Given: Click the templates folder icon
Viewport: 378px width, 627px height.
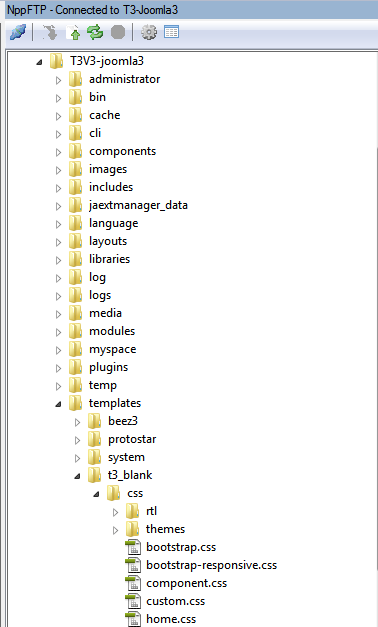Looking at the screenshot, I should (75, 403).
